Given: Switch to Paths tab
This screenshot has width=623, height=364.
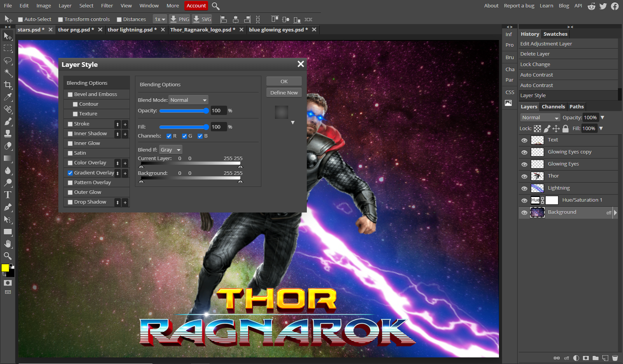Looking at the screenshot, I should (577, 107).
